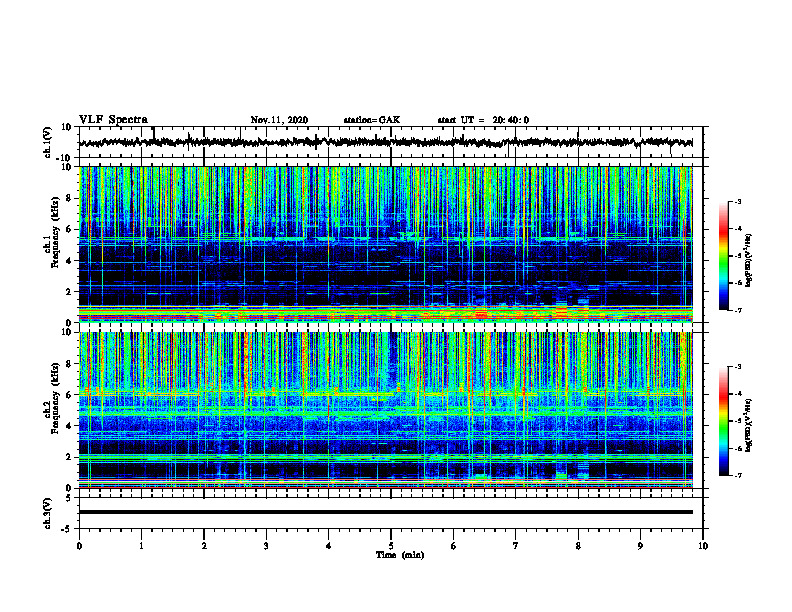The image size is (792, 612).
Task: Click time axis tick label "7"
Action: [x=516, y=546]
